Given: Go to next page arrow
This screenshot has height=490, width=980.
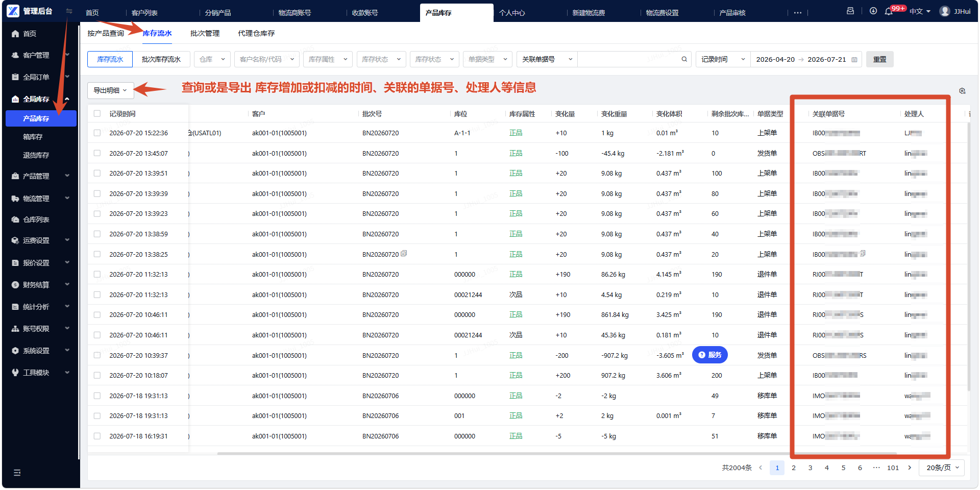Looking at the screenshot, I should [910, 468].
